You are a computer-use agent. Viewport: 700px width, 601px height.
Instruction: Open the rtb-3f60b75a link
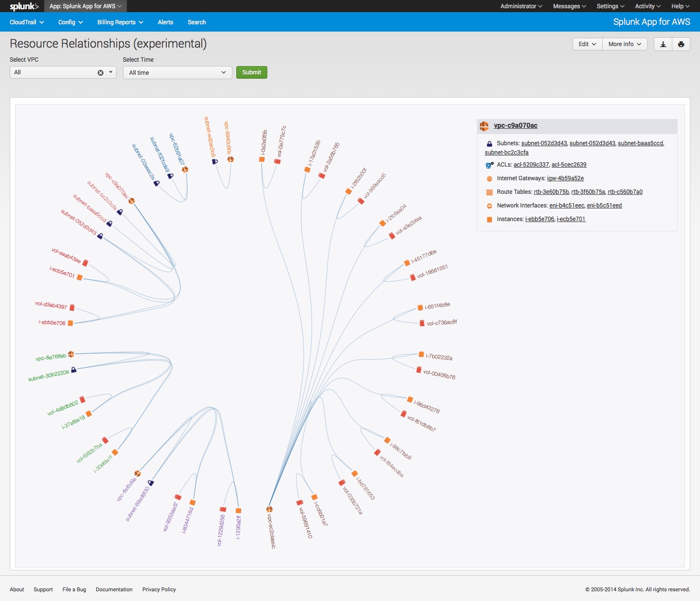click(588, 192)
